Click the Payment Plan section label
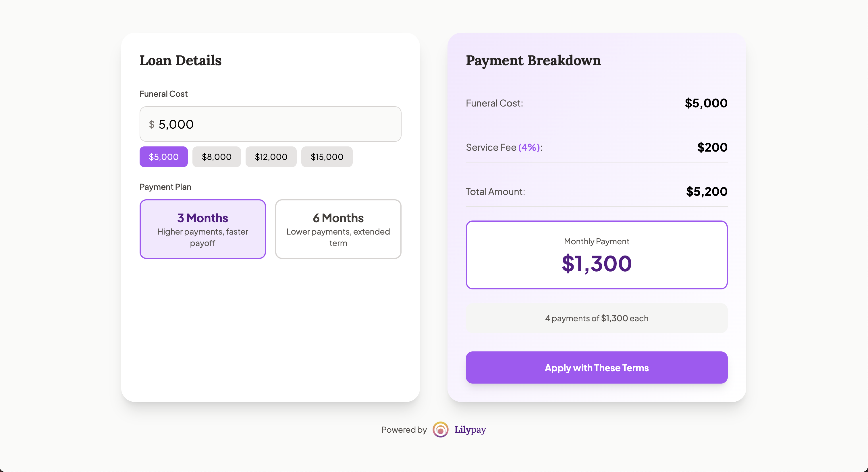 165,187
